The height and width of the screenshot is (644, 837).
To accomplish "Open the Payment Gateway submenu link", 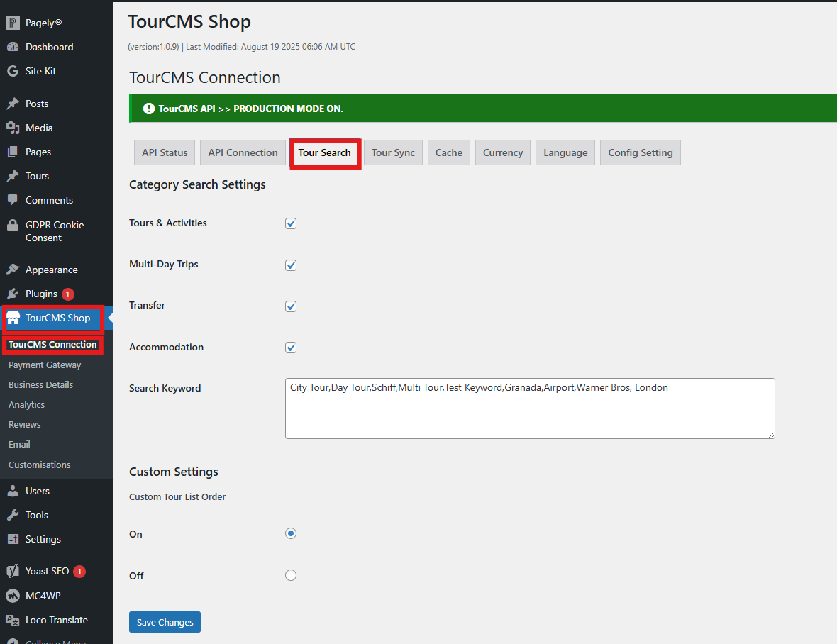I will 45,365.
